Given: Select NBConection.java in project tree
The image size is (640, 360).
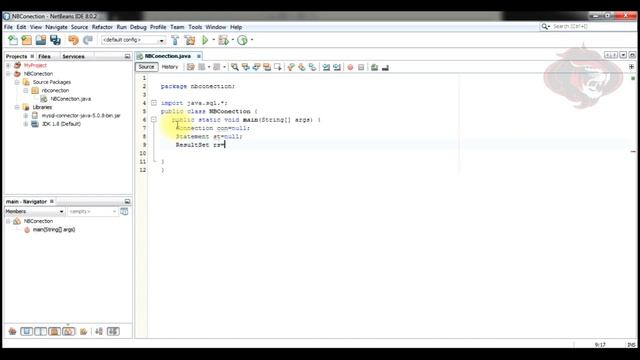Looking at the screenshot, I should coord(71,99).
